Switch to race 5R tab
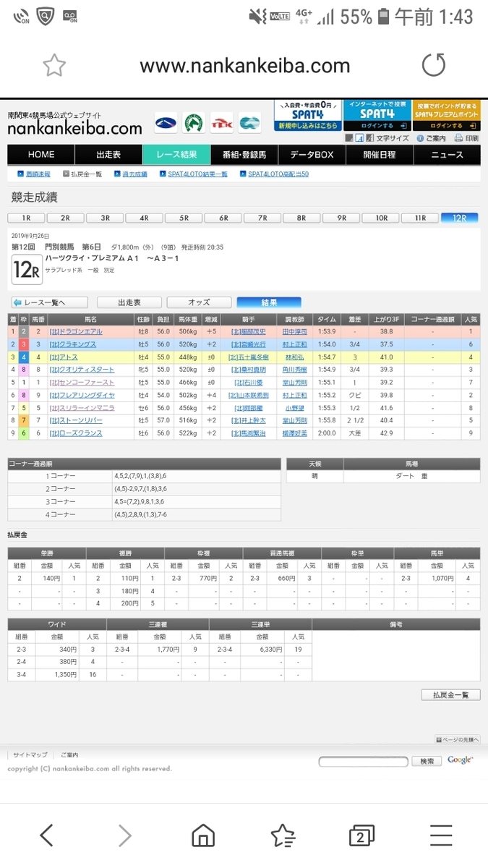 (184, 218)
